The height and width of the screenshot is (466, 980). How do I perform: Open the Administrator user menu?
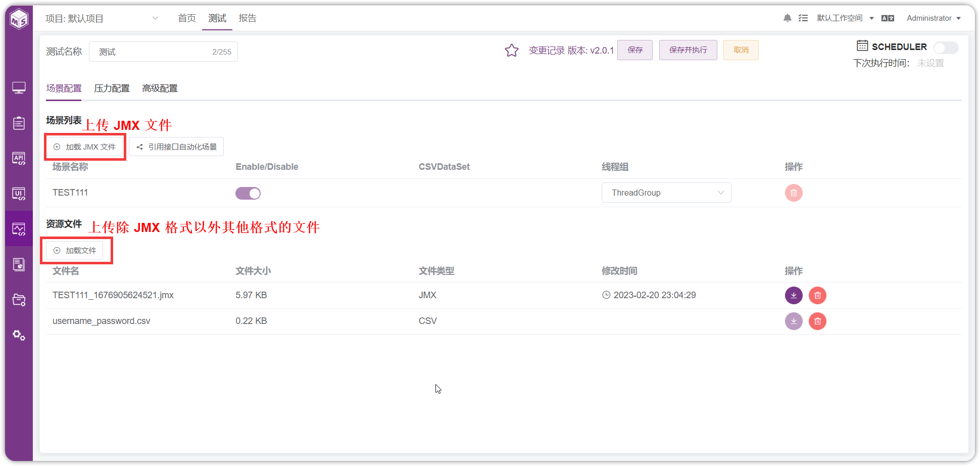[934, 18]
